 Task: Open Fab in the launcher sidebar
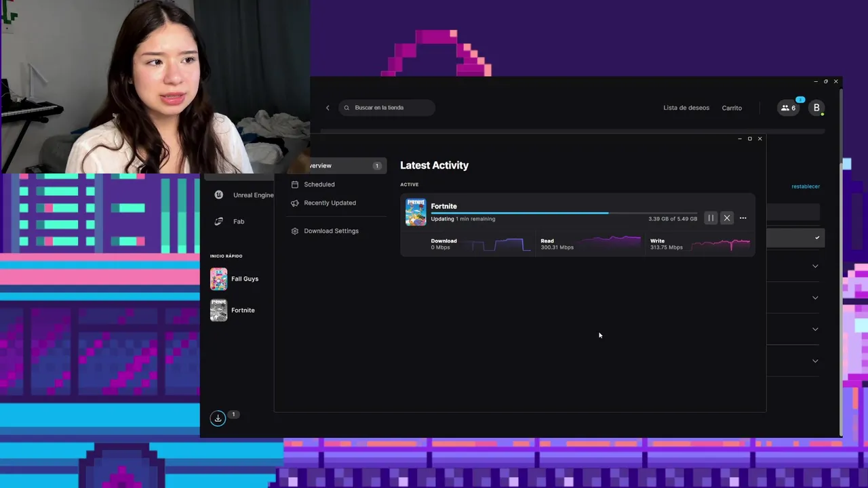pyautogui.click(x=239, y=222)
